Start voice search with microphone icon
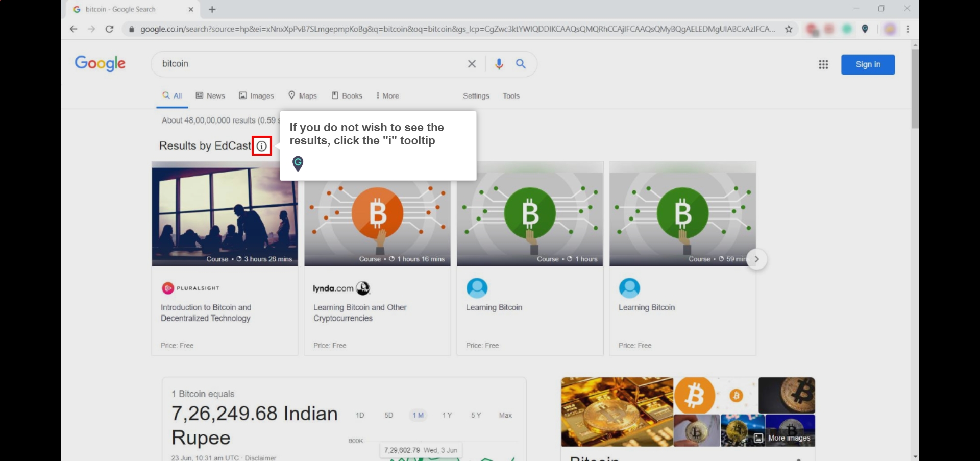The height and width of the screenshot is (461, 980). point(499,64)
